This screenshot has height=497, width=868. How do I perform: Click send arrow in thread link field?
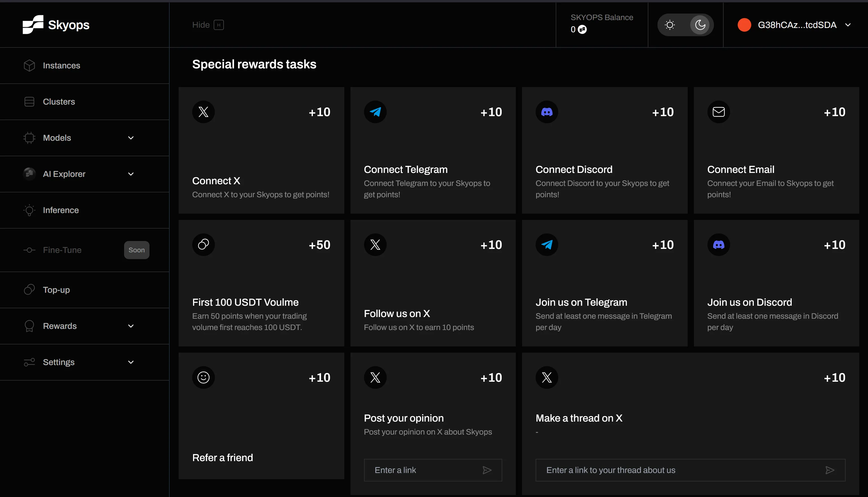coord(830,470)
